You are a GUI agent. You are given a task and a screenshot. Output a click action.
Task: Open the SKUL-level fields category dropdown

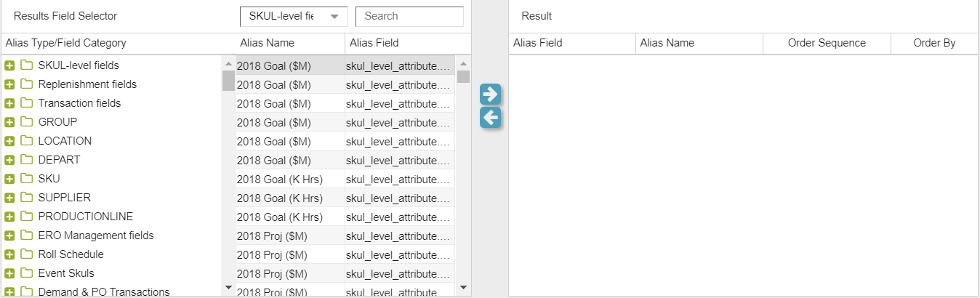click(294, 16)
